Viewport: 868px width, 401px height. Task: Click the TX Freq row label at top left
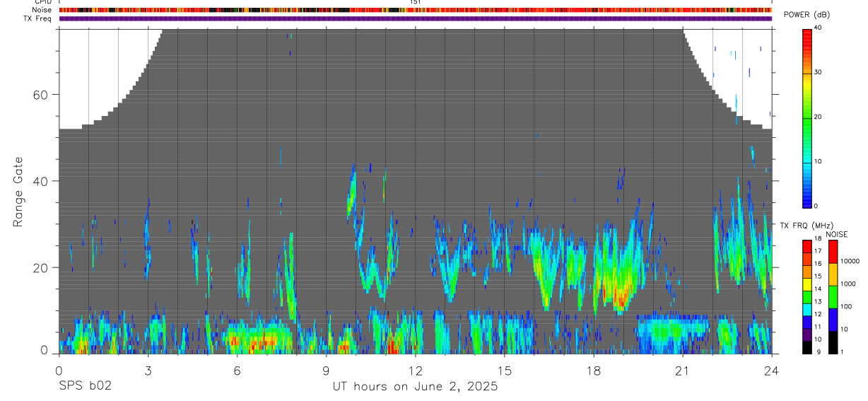click(38, 18)
